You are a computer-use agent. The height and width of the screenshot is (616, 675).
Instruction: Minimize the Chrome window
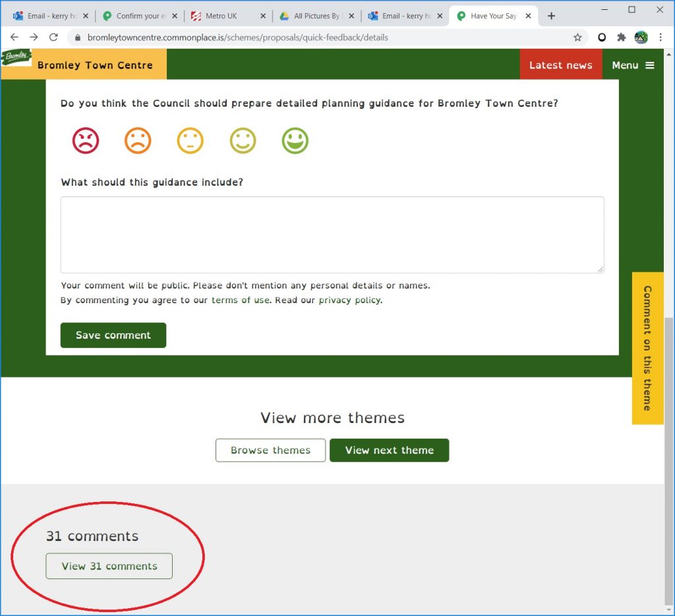(604, 9)
